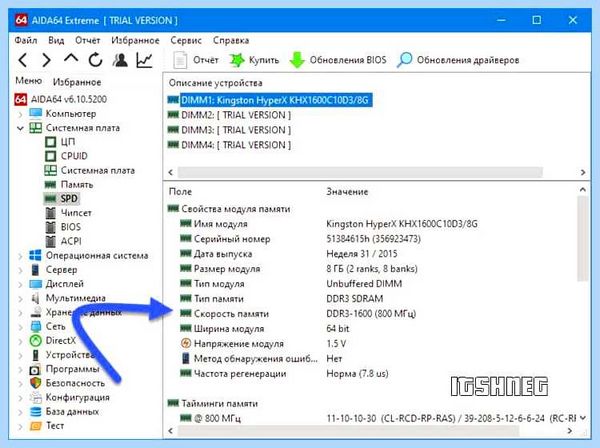Collapse the Системная плата tree node
The height and width of the screenshot is (448, 600).
click(20, 128)
